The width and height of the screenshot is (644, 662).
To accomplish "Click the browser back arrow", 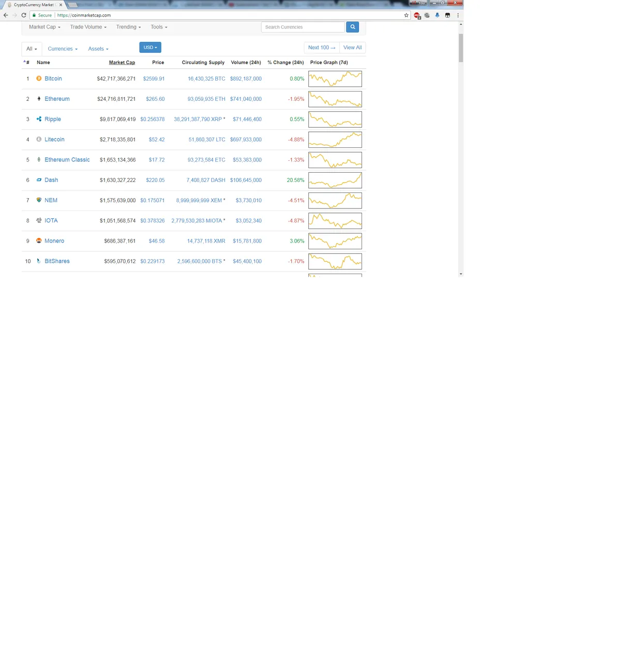I will pyautogui.click(x=6, y=15).
